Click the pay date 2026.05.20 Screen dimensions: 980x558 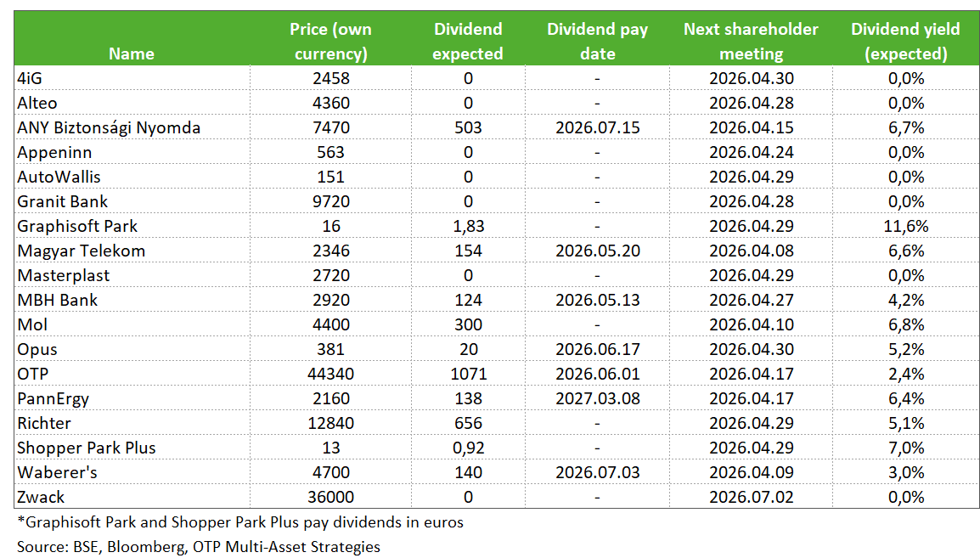pos(598,251)
